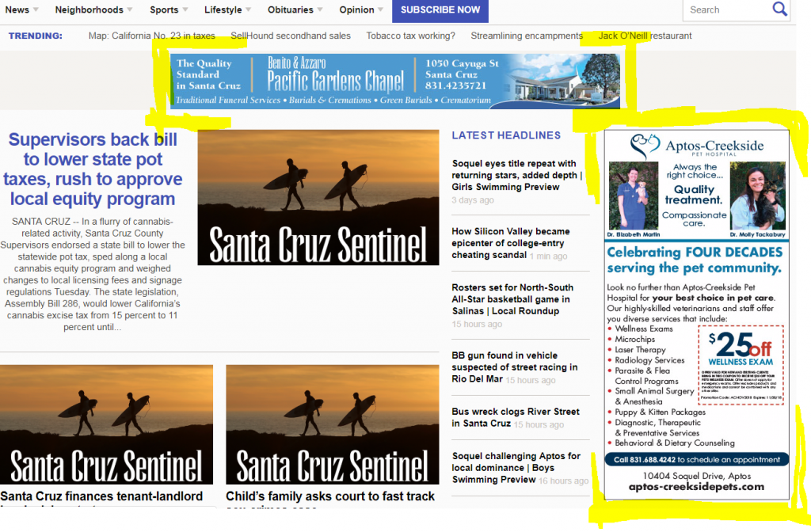The width and height of the screenshot is (811, 532).
Task: Click the SUBSCRIBE NOW button
Action: tap(440, 11)
